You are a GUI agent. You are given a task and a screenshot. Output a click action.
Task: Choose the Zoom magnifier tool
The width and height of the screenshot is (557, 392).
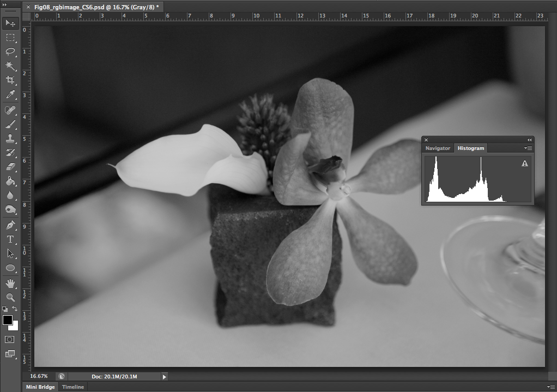(10, 297)
